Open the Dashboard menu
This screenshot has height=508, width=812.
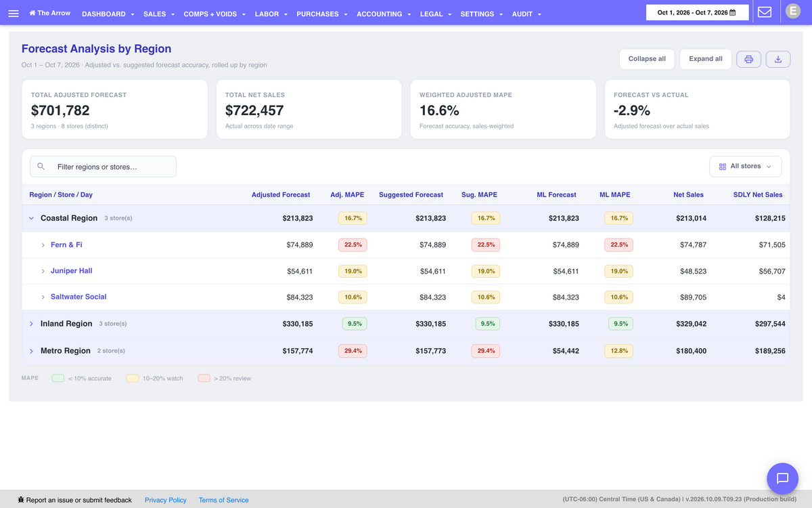[x=108, y=14]
